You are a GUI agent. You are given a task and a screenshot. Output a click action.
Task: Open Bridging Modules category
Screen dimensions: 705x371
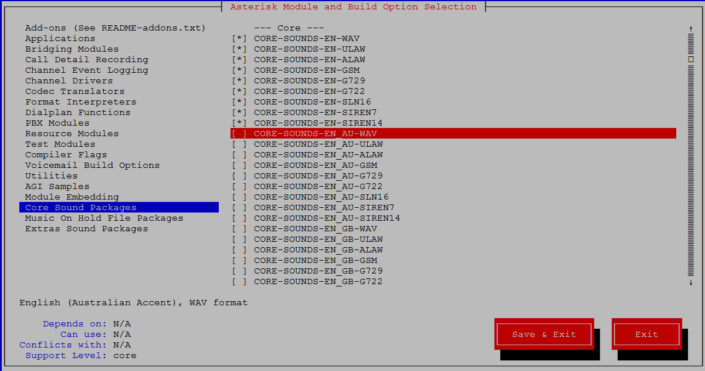[72, 49]
